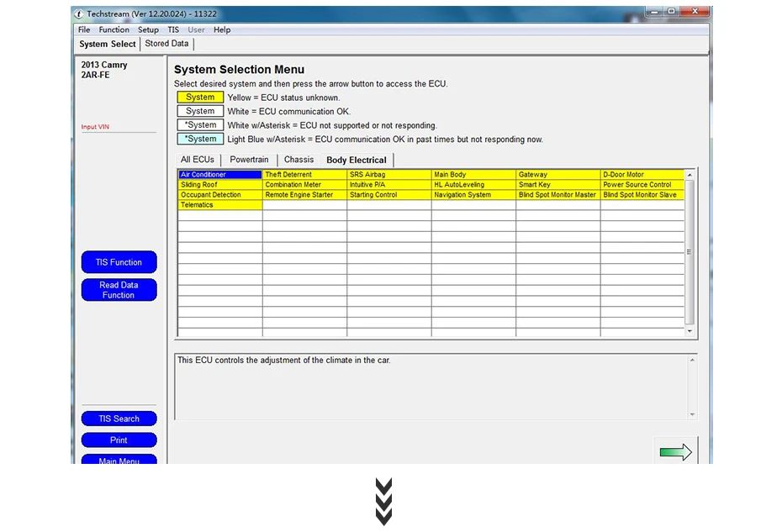Select the Theft Deterrent ECU cell
This screenshot has height=532, width=782.
[304, 175]
